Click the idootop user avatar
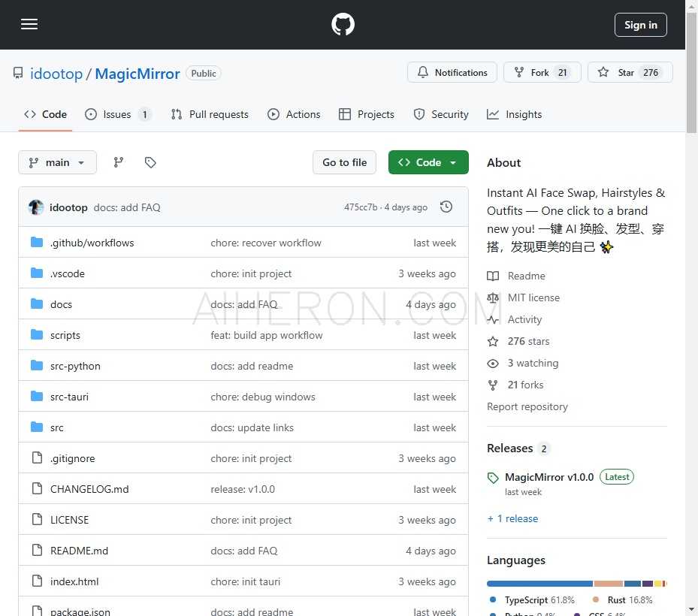Screen dimensions: 698x616 [x=36, y=207]
